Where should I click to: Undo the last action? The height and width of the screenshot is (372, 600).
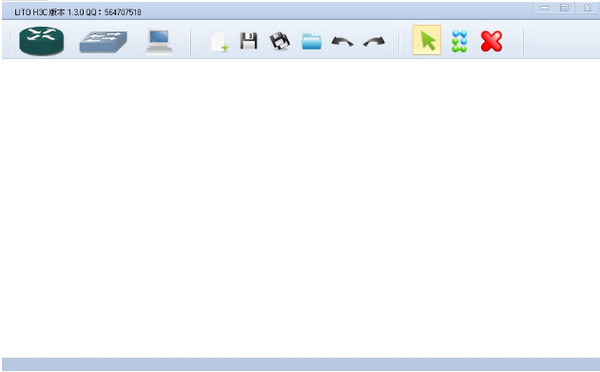click(x=342, y=41)
